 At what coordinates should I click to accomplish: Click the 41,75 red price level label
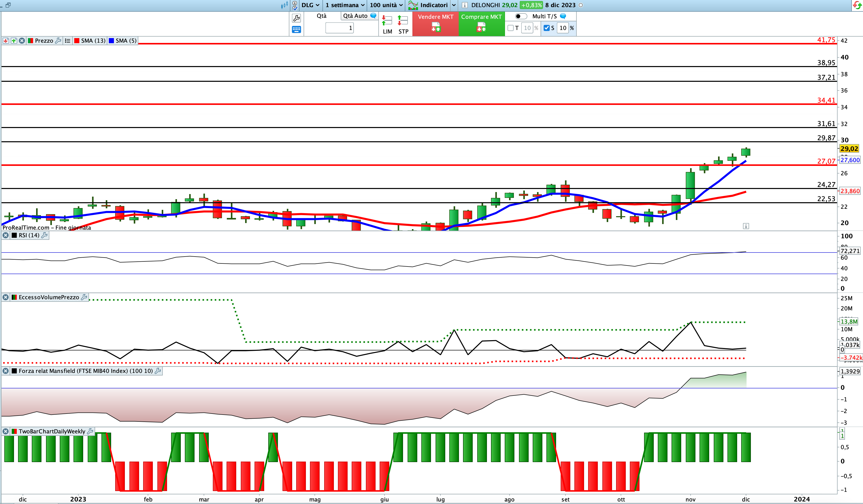[x=826, y=40]
